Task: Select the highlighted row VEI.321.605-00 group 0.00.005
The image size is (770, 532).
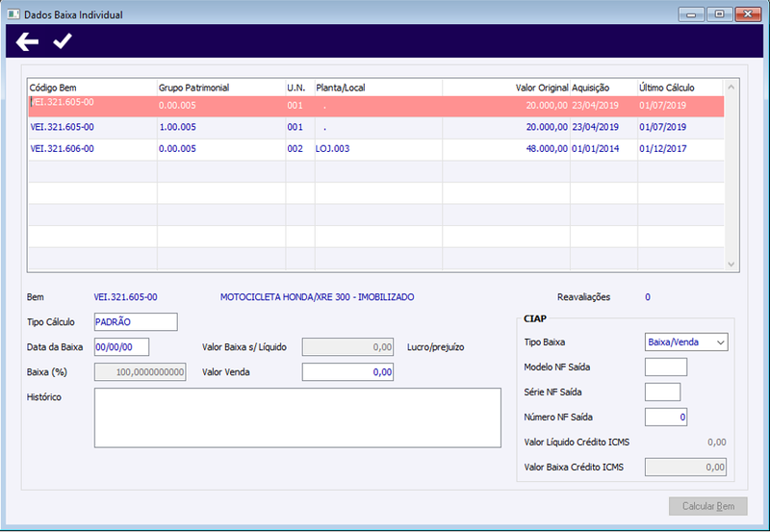Action: coord(376,106)
